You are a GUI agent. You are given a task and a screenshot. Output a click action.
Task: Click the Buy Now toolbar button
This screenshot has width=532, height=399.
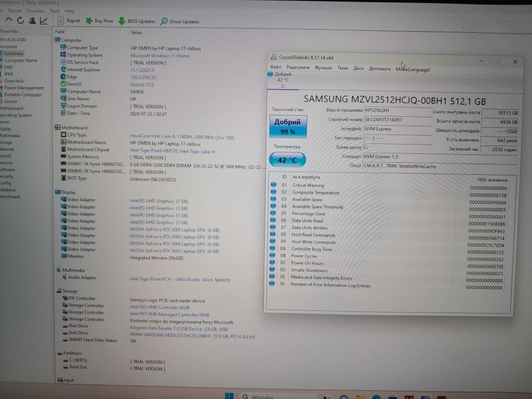click(x=99, y=21)
